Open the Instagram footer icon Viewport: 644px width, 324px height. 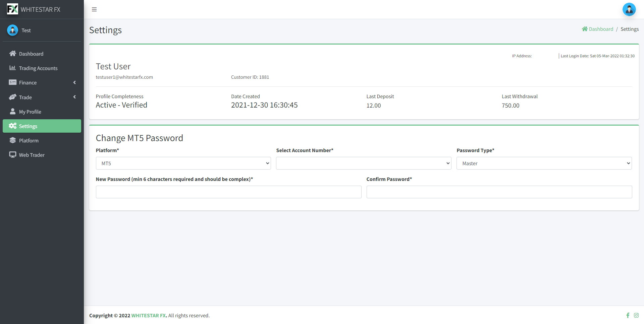pyautogui.click(x=636, y=315)
